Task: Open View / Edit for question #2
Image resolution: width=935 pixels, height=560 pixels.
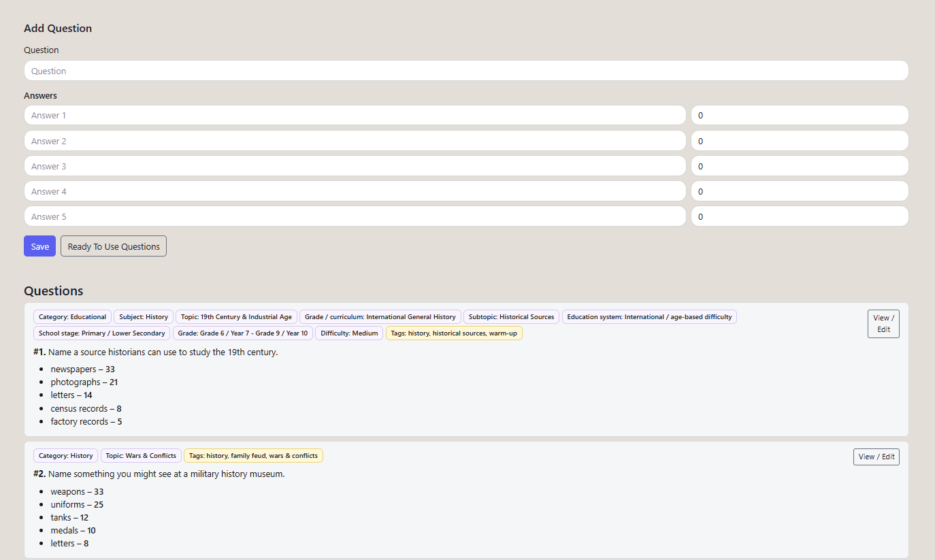Action: click(x=876, y=457)
